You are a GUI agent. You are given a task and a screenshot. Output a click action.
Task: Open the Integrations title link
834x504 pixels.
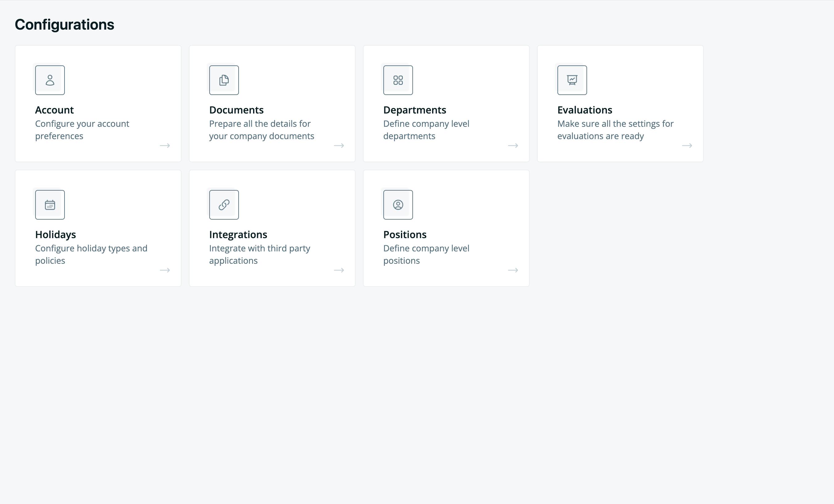238,234
